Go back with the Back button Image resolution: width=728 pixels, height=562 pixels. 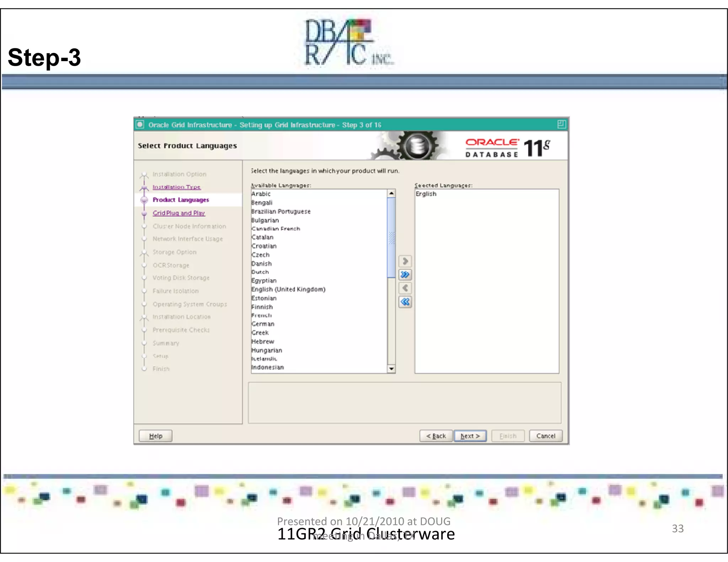[436, 436]
